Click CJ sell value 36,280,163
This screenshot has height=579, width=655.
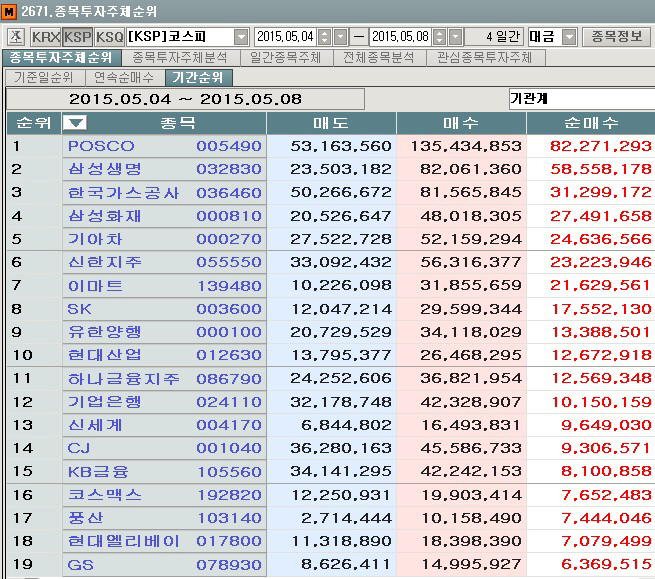341,448
